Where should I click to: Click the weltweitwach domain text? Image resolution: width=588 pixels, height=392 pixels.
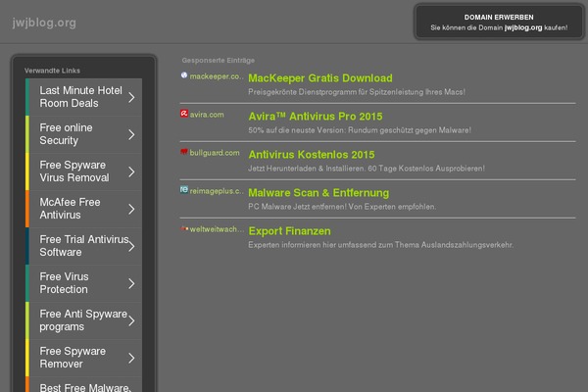pos(217,229)
